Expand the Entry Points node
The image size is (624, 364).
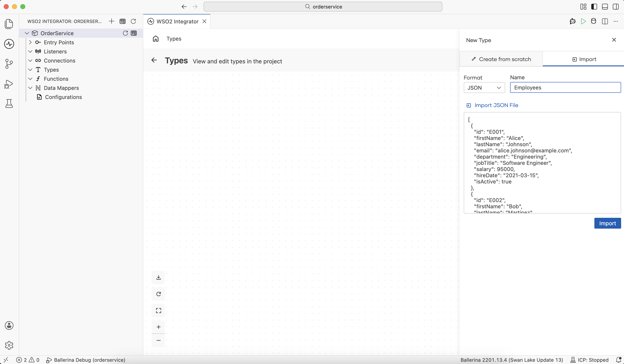(30, 42)
